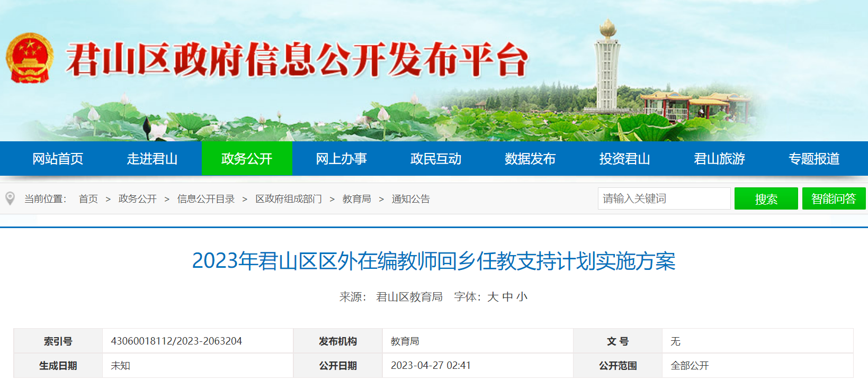
Task: Click breadcrumb 区政府组成部门
Action: coord(289,199)
